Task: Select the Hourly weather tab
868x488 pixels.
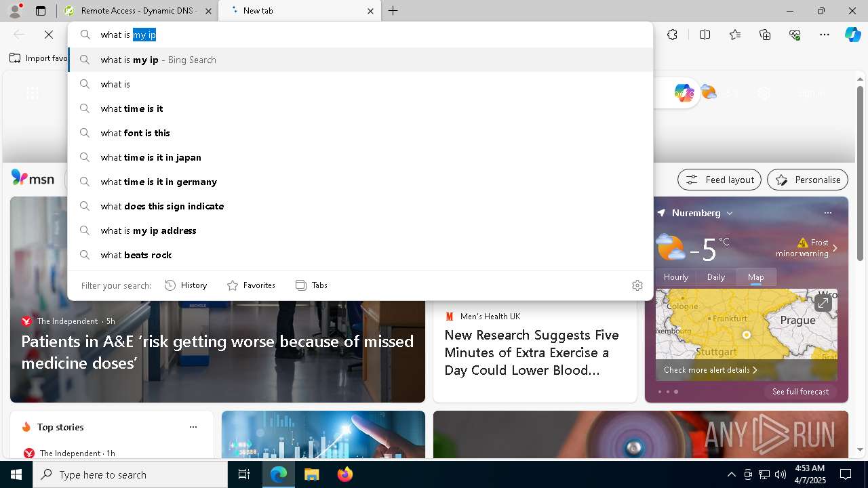Action: (x=676, y=277)
